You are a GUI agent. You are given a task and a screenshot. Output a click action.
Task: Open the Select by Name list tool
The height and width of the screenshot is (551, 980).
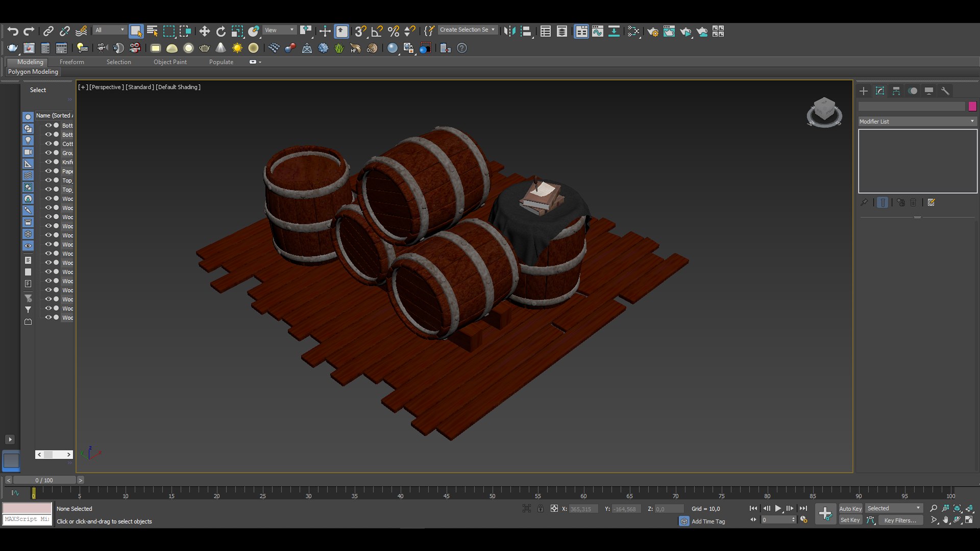(152, 31)
